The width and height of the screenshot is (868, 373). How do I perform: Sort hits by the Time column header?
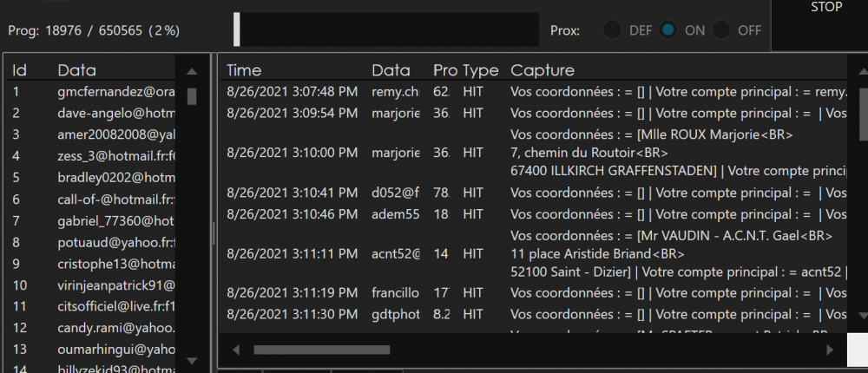coord(244,70)
